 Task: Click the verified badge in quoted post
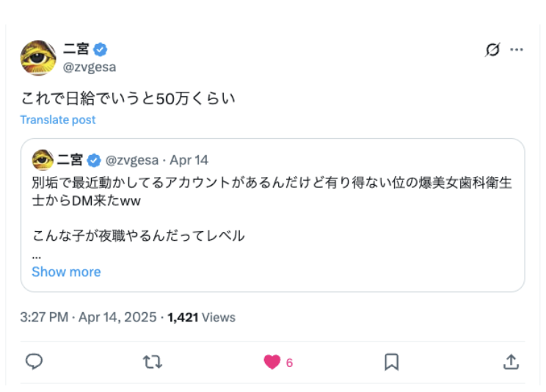(94, 160)
